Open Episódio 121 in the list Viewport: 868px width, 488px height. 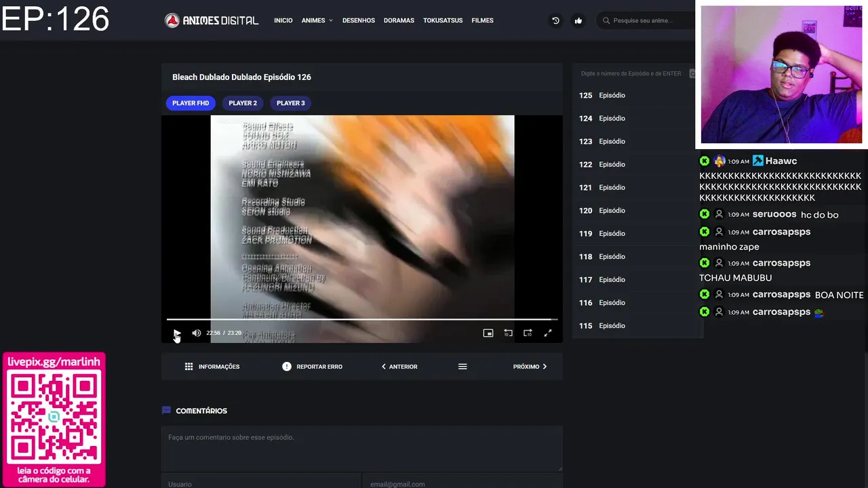pyautogui.click(x=636, y=188)
